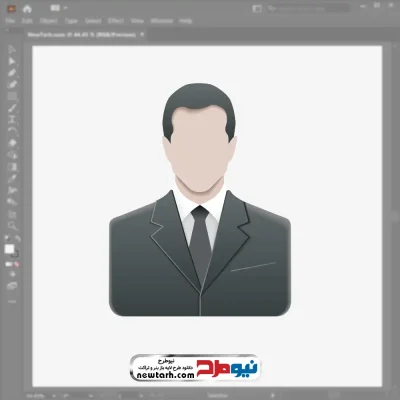Open the Object menu
This screenshot has height=400, width=400.
pos(49,21)
